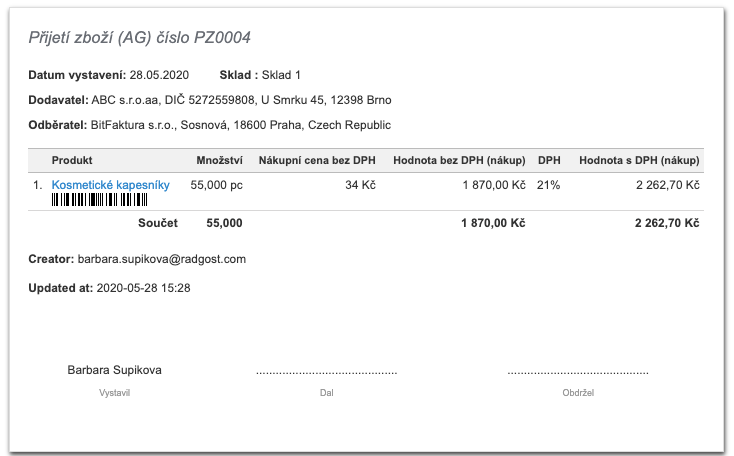Select the Hodnota s DPH (nákup) header
Viewport: 734px width, 456px height.
[639, 160]
